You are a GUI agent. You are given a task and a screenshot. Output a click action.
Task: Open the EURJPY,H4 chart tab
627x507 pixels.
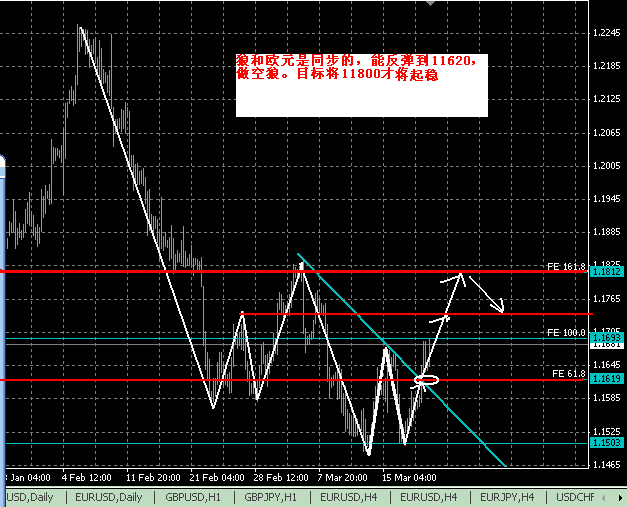507,497
